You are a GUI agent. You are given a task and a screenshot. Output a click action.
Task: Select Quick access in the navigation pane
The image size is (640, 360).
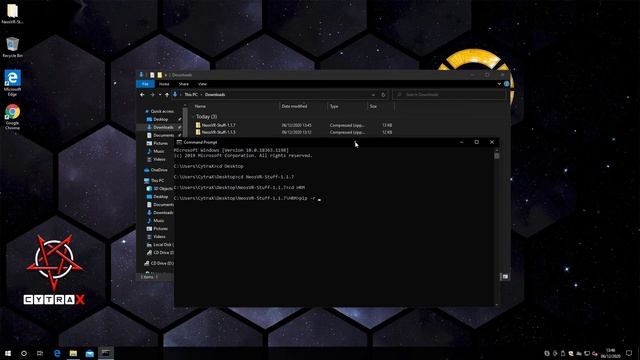(x=159, y=111)
